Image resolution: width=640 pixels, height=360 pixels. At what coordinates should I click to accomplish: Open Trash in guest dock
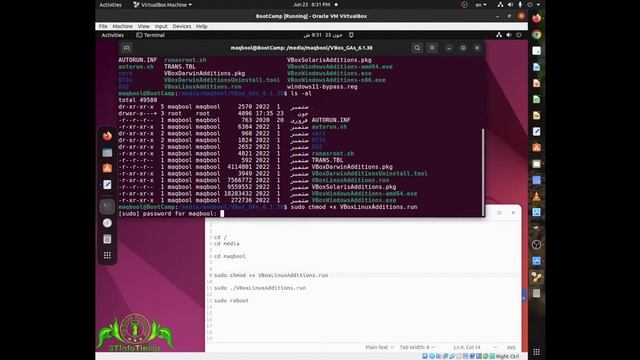tap(107, 239)
